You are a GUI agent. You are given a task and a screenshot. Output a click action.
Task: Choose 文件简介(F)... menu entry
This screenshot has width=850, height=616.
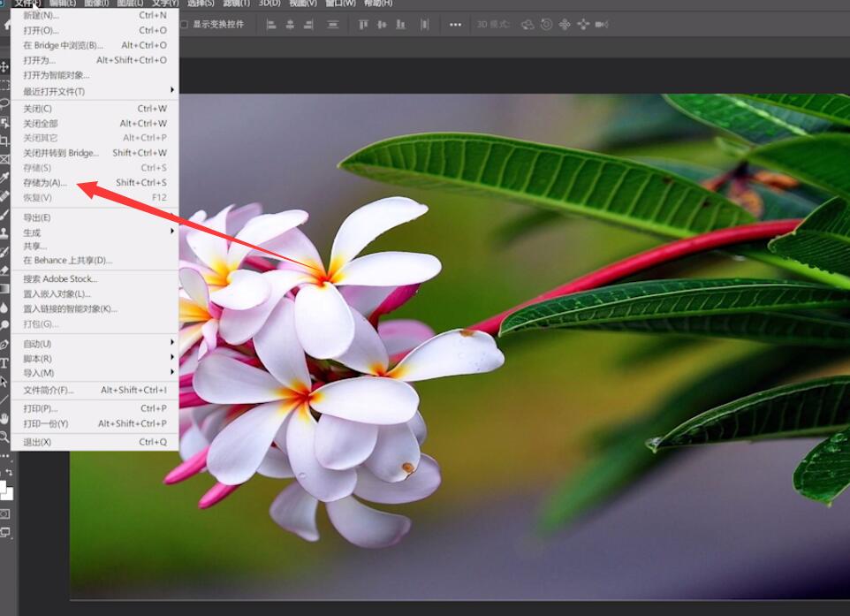[95, 391]
